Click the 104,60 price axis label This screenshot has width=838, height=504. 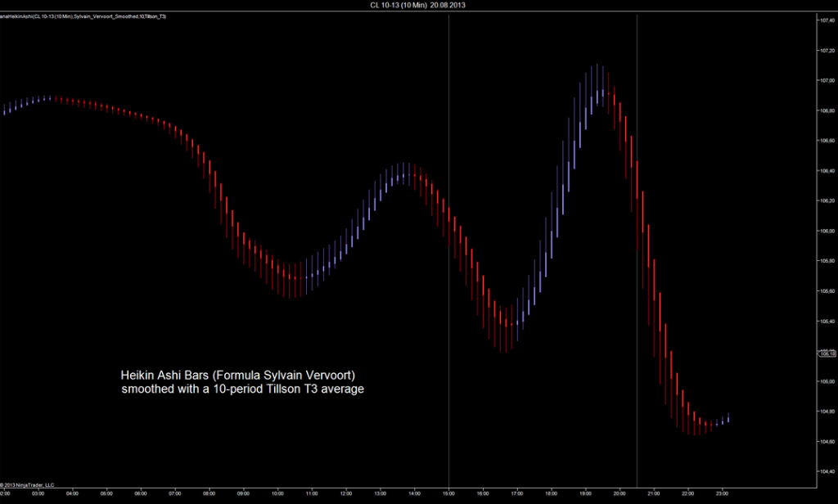click(827, 442)
